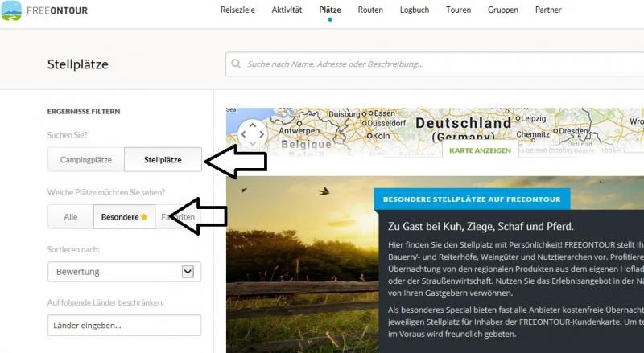The image size is (644, 353).
Task: Select the Favoriten filter option
Action: coord(178,217)
